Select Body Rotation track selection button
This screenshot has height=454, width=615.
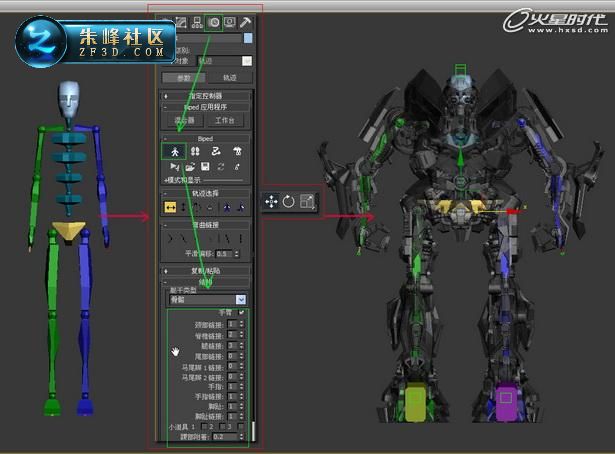pos(197,207)
